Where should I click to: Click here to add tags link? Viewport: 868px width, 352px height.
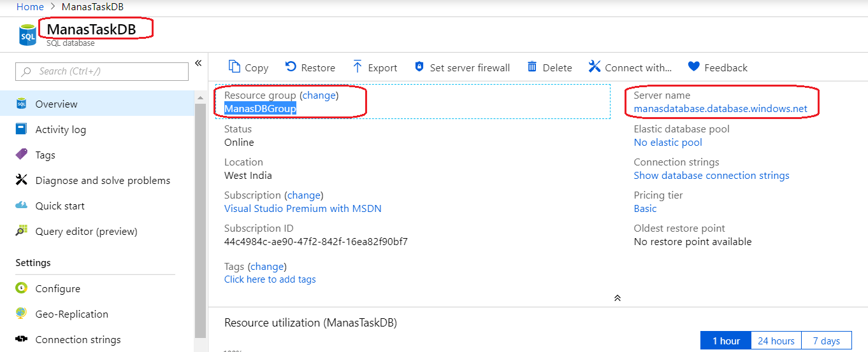point(270,279)
